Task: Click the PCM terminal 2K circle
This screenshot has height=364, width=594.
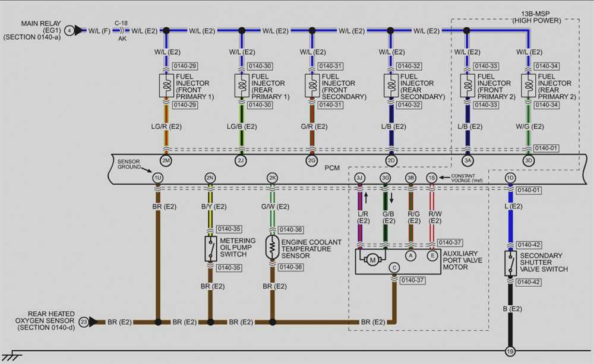Action: point(272,178)
